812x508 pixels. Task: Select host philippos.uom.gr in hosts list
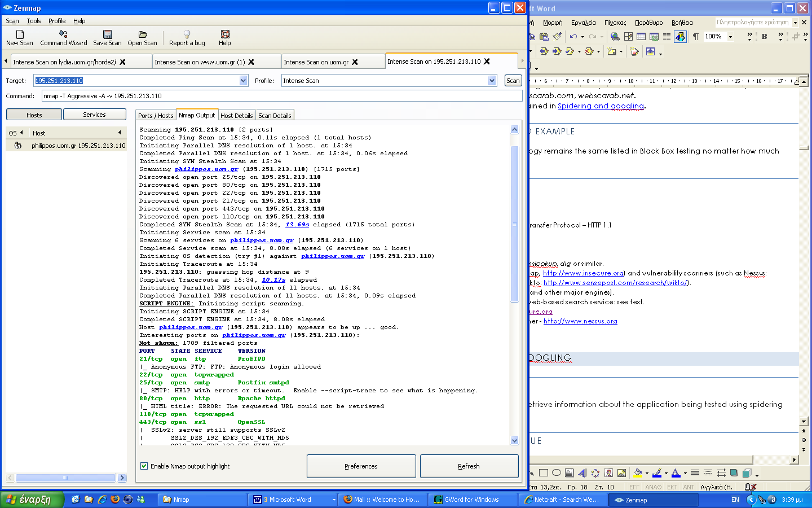point(67,146)
